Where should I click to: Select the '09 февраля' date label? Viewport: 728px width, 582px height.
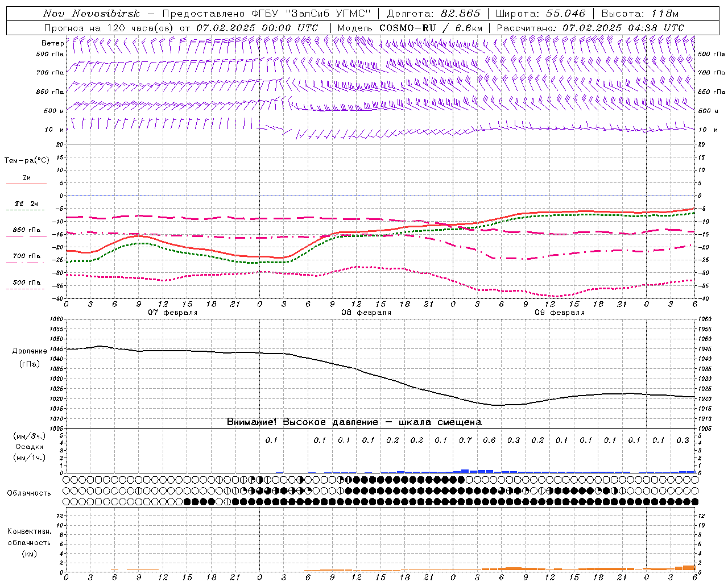560,313
